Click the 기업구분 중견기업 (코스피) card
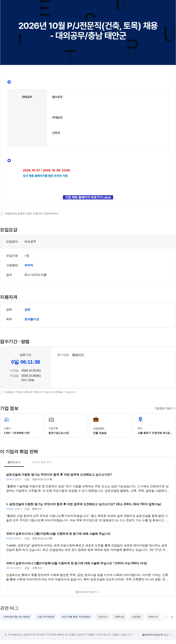This screenshot has height=644, width=176. pos(66,425)
